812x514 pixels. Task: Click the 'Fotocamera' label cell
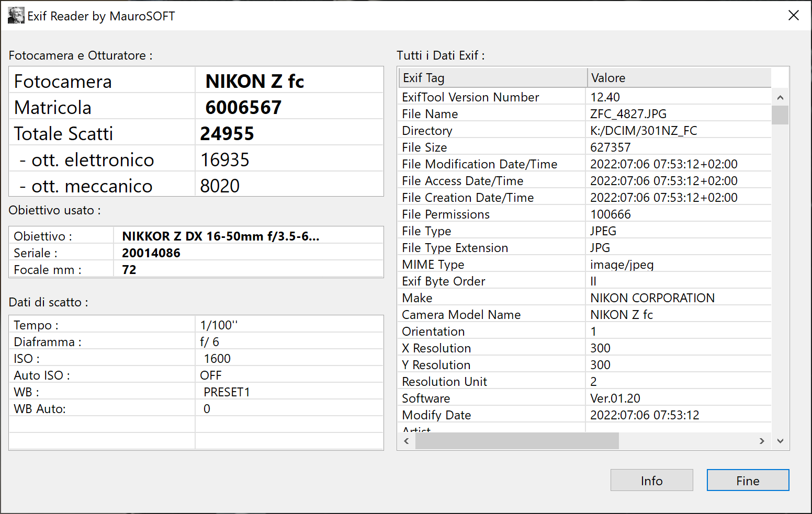(x=103, y=81)
